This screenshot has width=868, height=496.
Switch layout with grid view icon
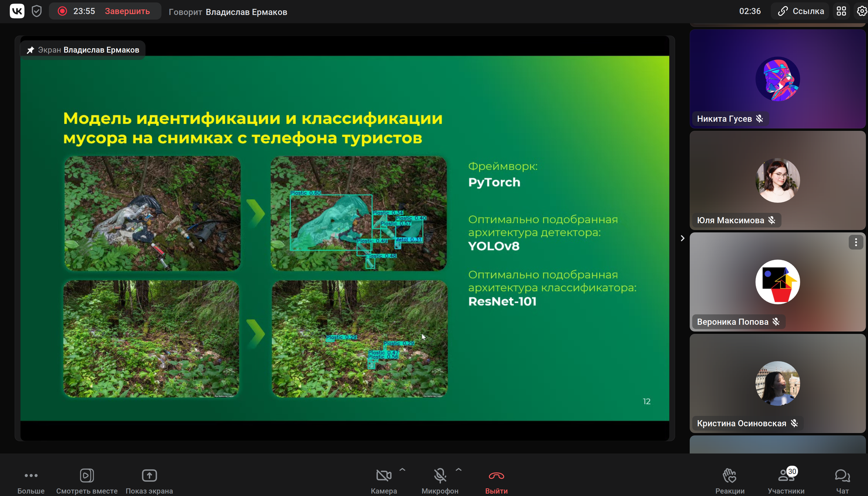point(841,11)
